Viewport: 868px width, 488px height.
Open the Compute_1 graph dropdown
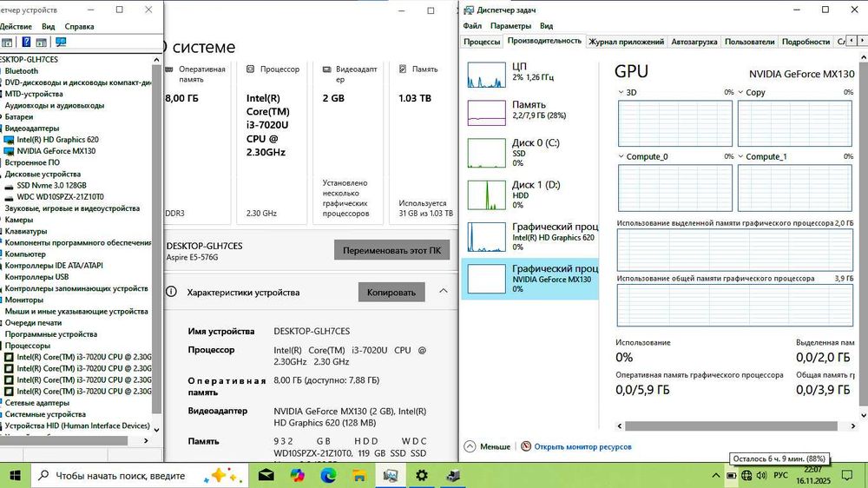pyautogui.click(x=740, y=157)
